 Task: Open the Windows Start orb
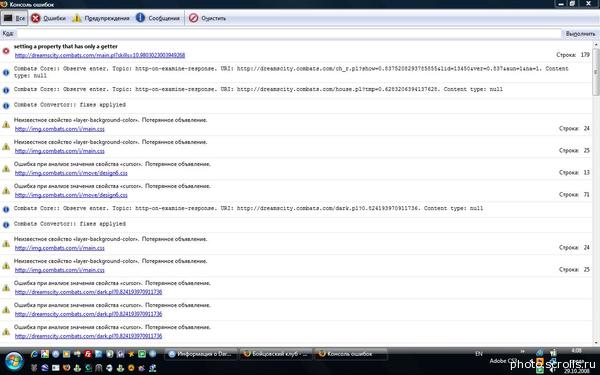click(x=15, y=361)
